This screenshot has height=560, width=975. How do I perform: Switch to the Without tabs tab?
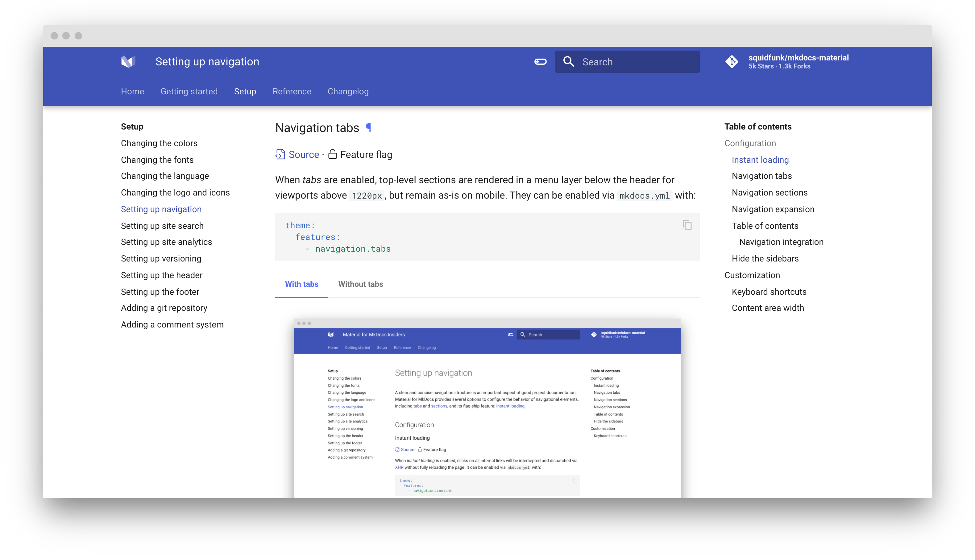360,284
